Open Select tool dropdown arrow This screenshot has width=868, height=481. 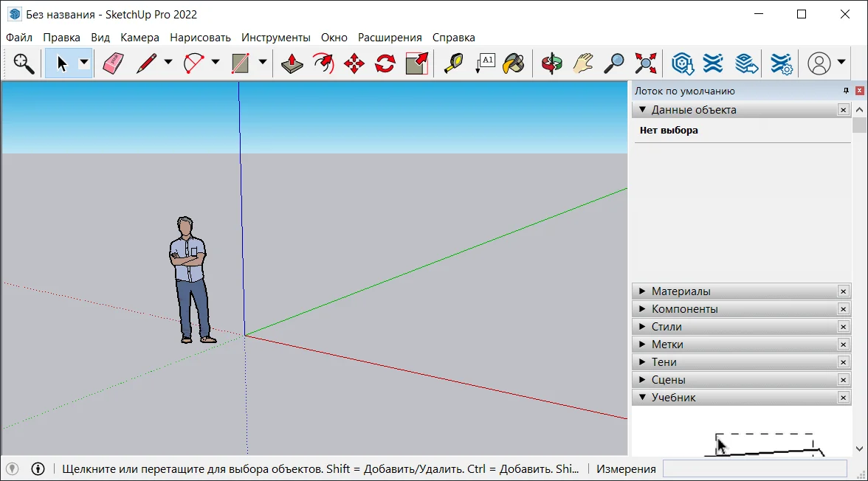pyautogui.click(x=84, y=62)
